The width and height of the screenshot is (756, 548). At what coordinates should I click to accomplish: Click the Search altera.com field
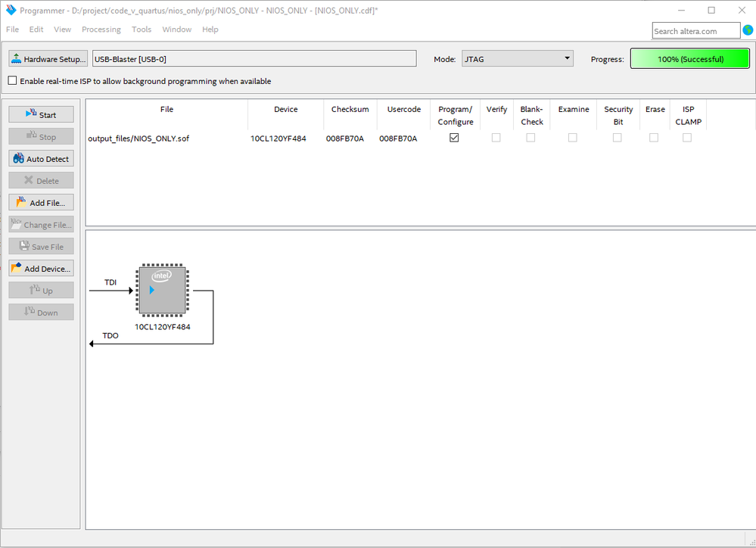point(695,30)
